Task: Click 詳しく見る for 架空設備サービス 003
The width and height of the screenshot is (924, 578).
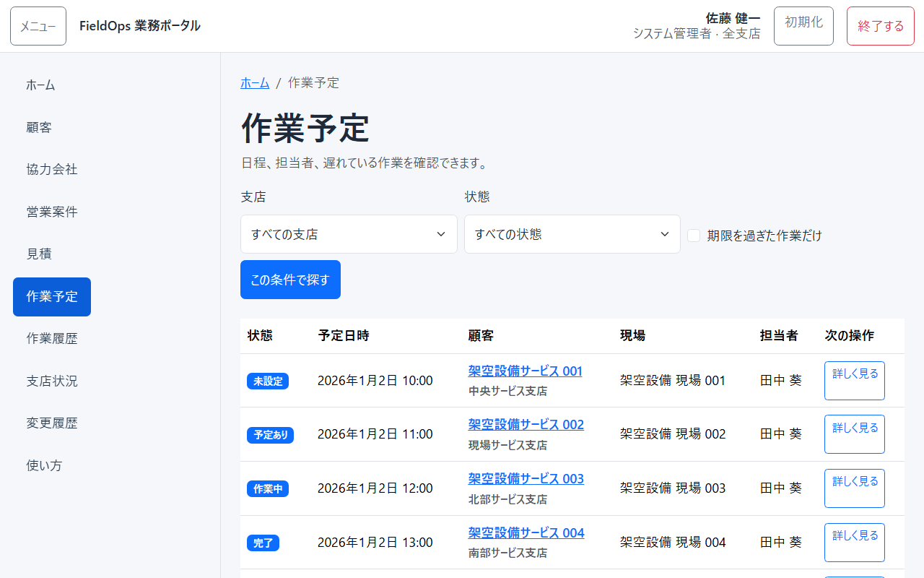Action: tap(855, 488)
